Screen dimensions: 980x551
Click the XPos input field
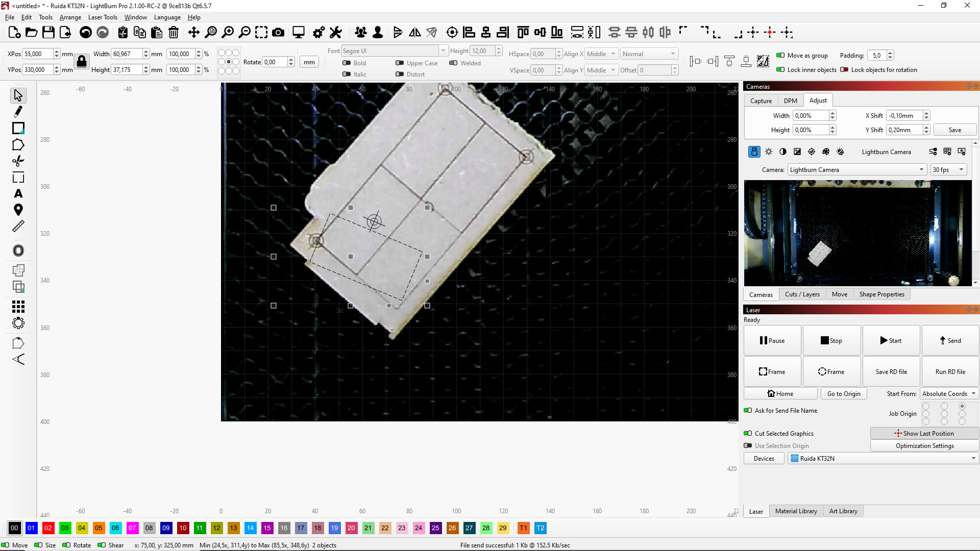pos(38,54)
